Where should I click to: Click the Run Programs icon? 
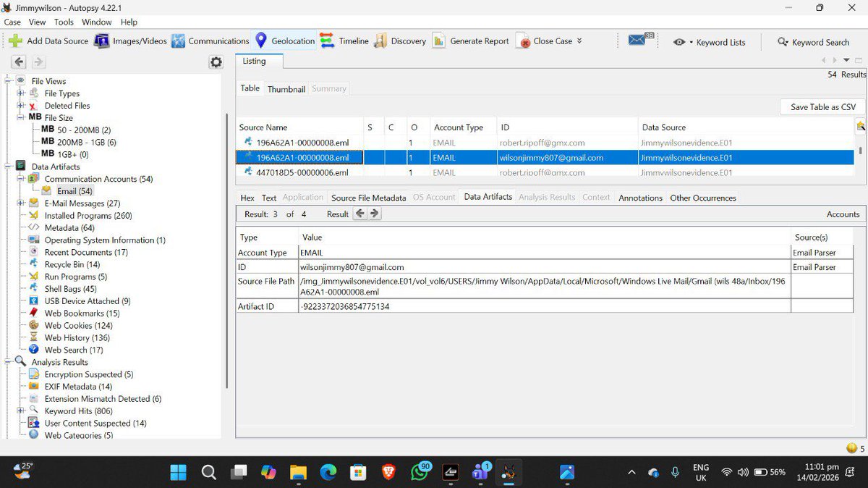click(33, 277)
